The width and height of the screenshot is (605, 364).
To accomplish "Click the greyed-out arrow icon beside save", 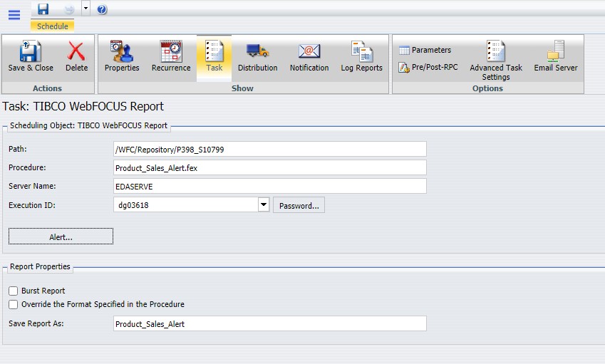I will coord(68,9).
